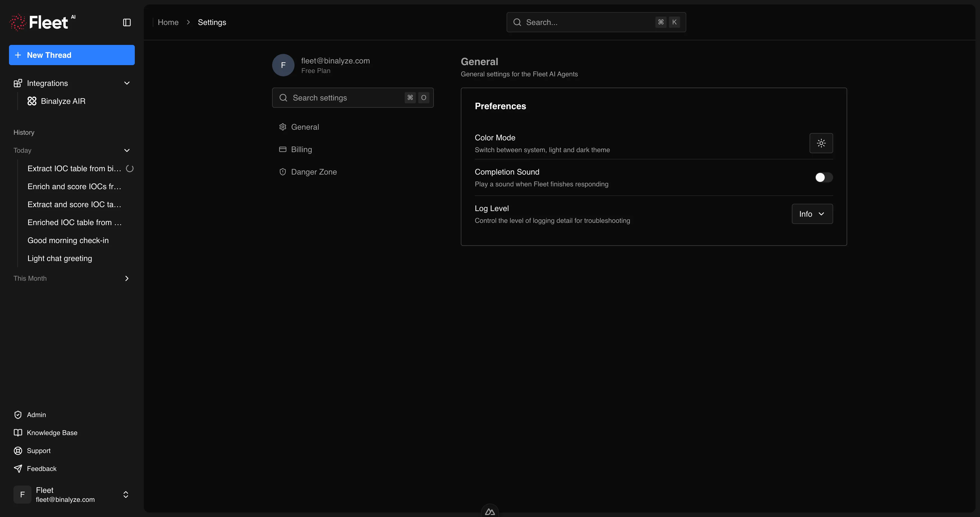
Task: Open the Danger Zone settings
Action: pyautogui.click(x=313, y=172)
